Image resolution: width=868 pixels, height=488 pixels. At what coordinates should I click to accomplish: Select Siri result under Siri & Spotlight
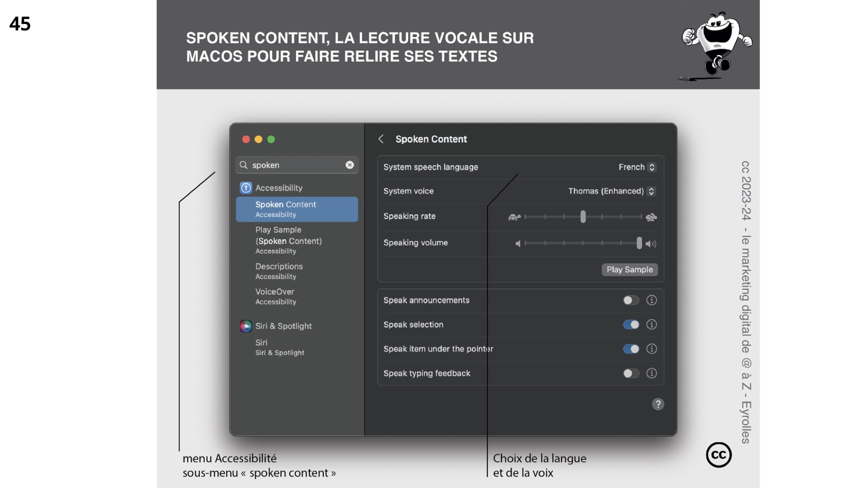coord(297,347)
